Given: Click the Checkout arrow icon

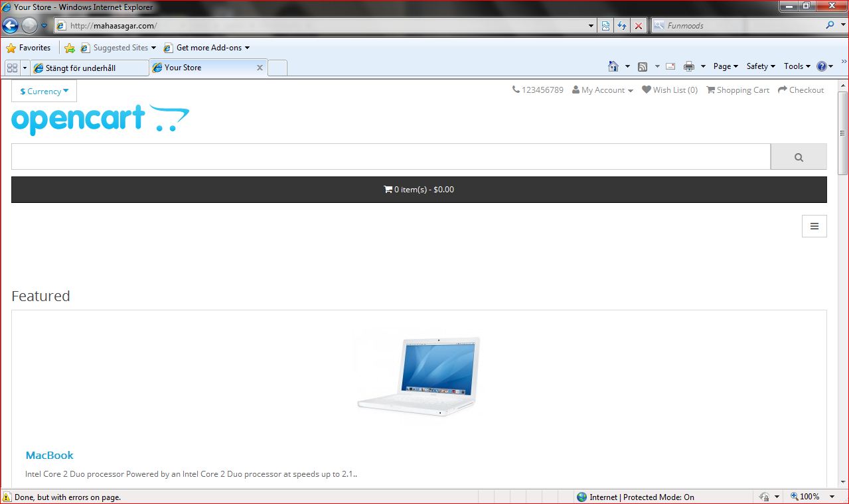Looking at the screenshot, I should pyautogui.click(x=783, y=90).
